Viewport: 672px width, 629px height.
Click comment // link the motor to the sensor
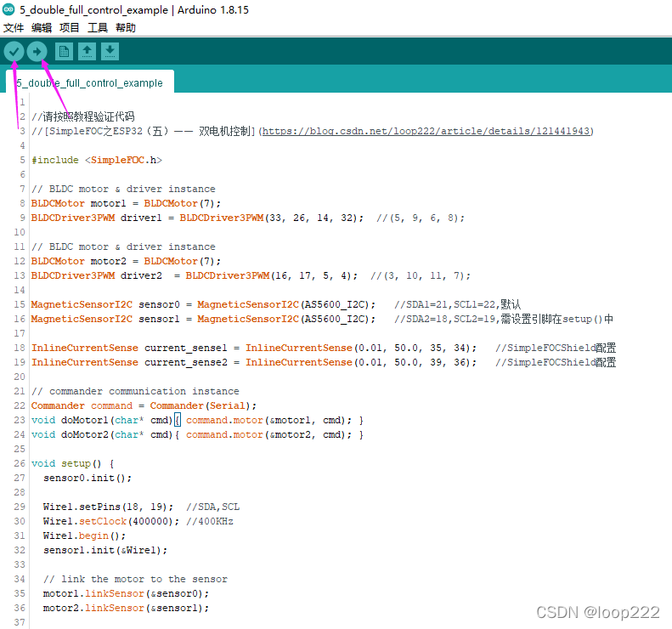(135, 579)
